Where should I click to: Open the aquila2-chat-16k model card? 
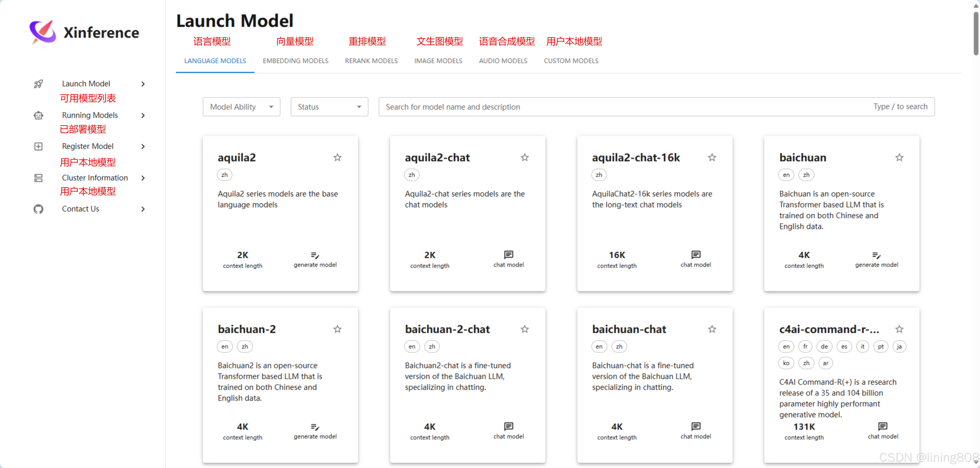pos(654,213)
